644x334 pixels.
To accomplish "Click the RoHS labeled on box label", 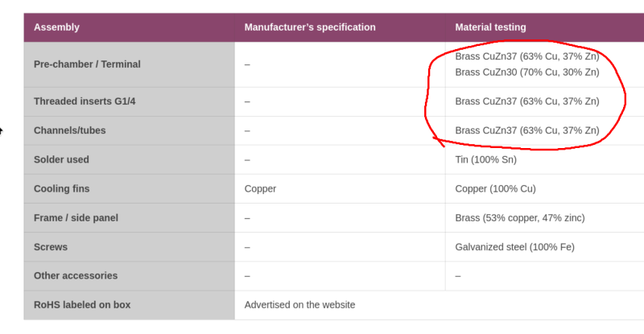I will point(82,305).
